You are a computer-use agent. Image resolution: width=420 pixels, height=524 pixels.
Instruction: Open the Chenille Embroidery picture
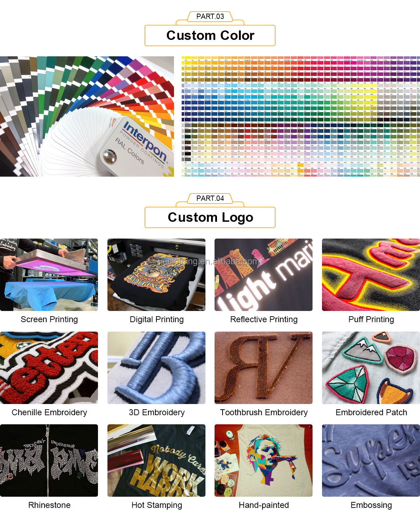click(x=49, y=368)
